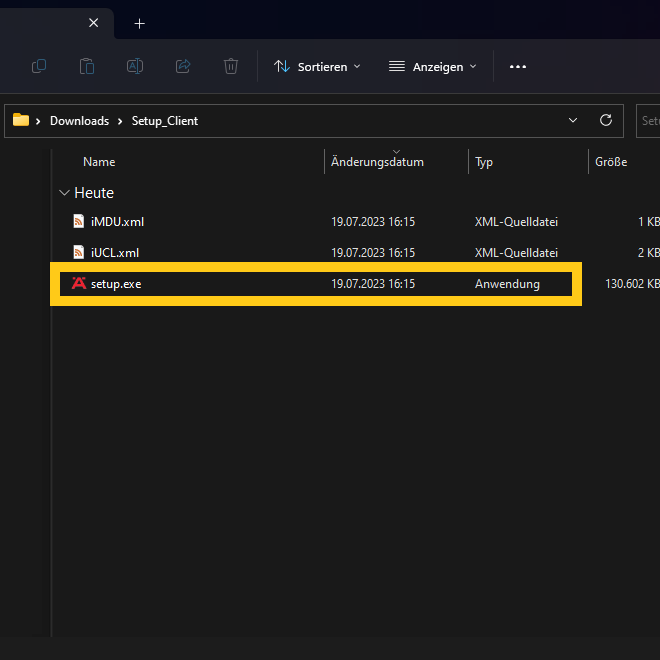The height and width of the screenshot is (660, 660).
Task: Click the Paste clipboard icon
Action: pos(87,66)
